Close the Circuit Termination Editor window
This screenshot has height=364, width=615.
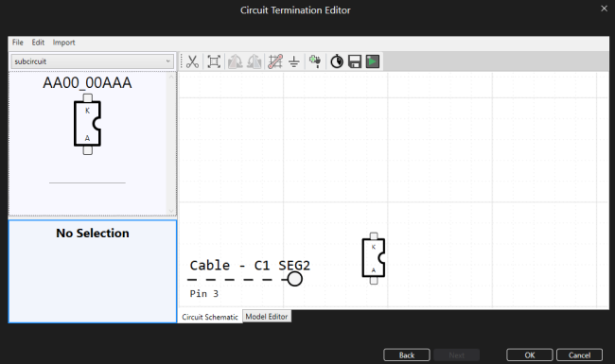click(604, 9)
